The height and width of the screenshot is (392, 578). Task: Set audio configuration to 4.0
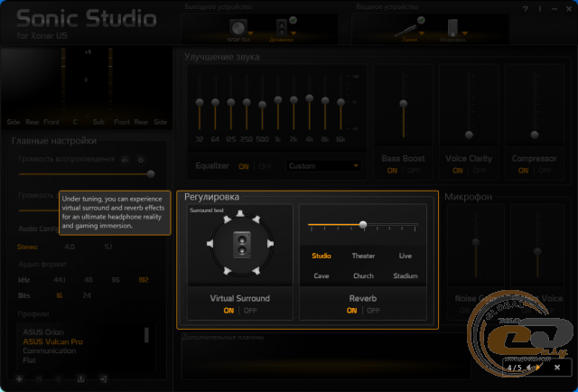(70, 247)
